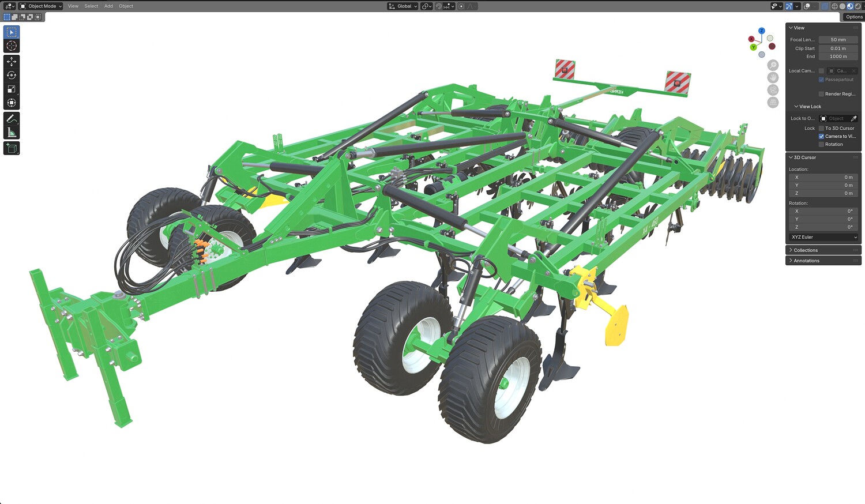
Task: Select the Move tool
Action: click(x=12, y=61)
